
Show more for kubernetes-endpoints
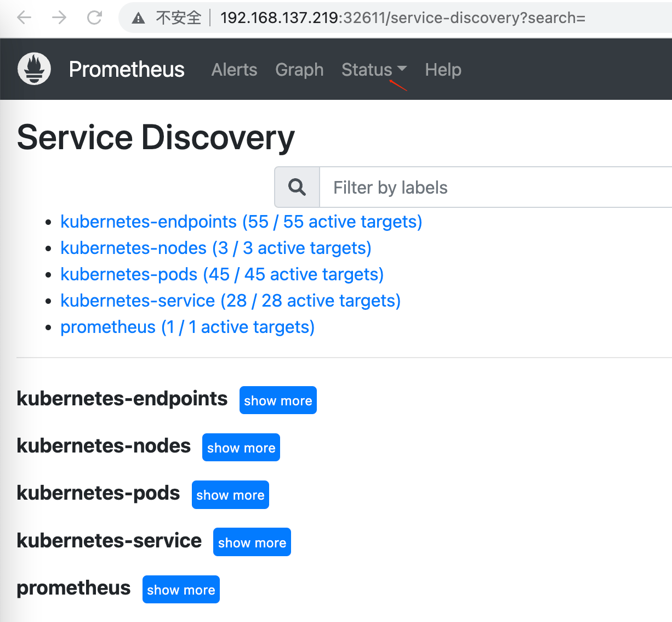point(278,400)
